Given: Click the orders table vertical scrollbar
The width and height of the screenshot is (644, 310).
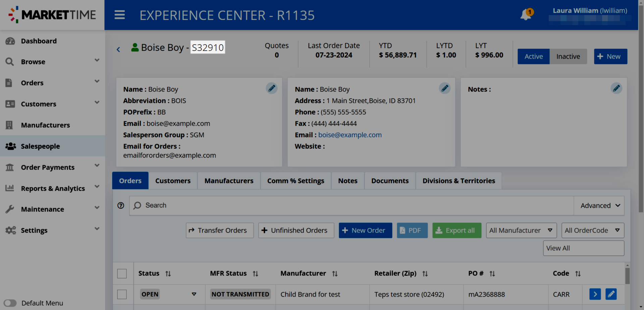Looking at the screenshot, I should pos(627,275).
